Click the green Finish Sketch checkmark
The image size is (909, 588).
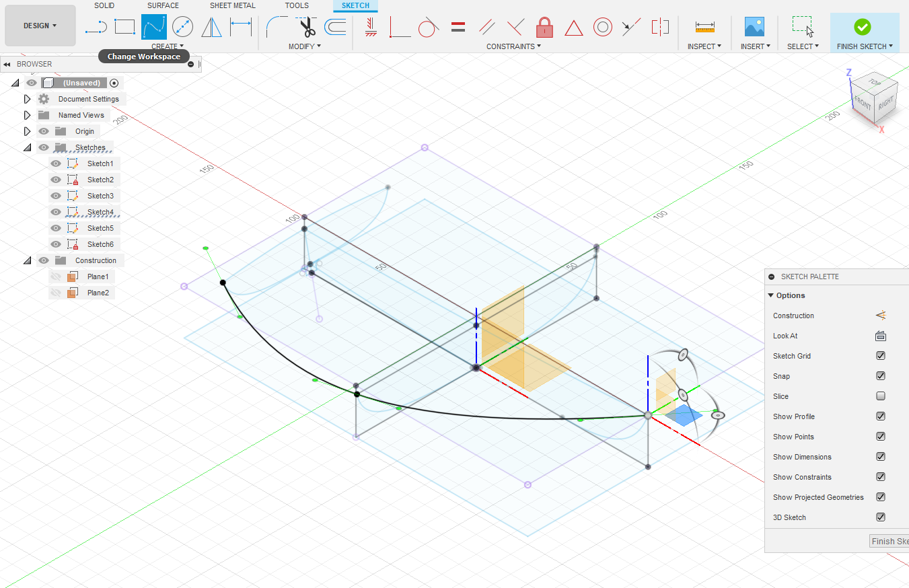click(x=863, y=27)
